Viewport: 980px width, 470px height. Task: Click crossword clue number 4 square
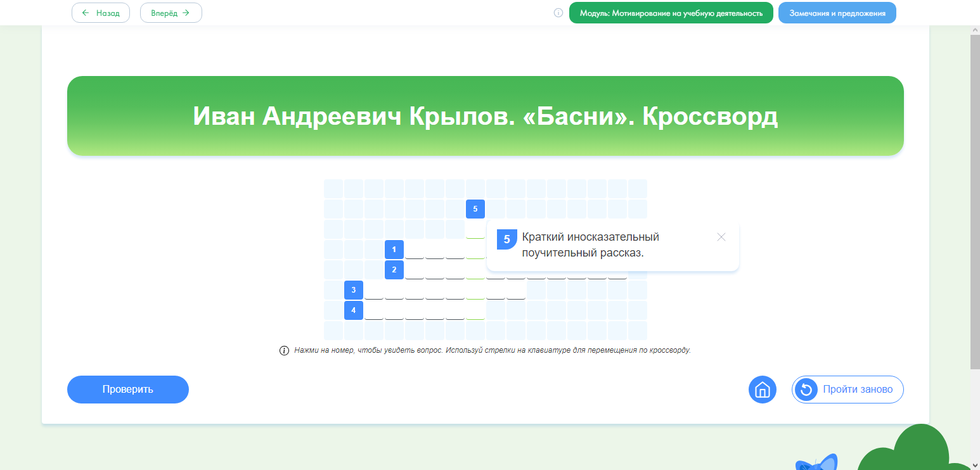353,310
